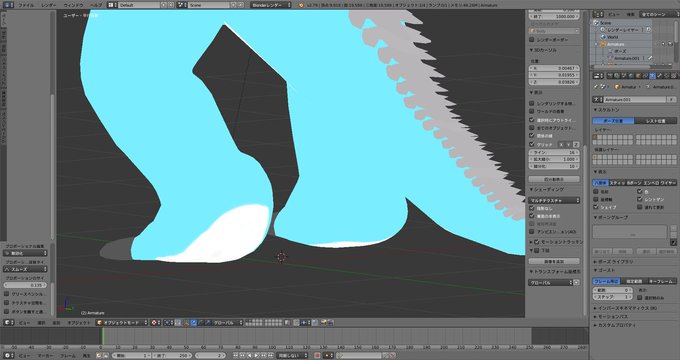
Task: Click the Outliner editor type icon
Action: tap(598, 14)
